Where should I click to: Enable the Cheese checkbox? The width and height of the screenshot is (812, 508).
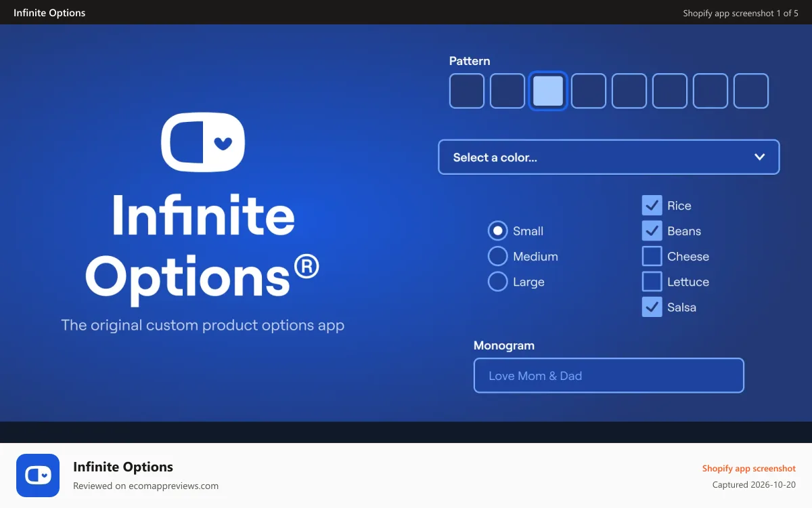click(652, 256)
